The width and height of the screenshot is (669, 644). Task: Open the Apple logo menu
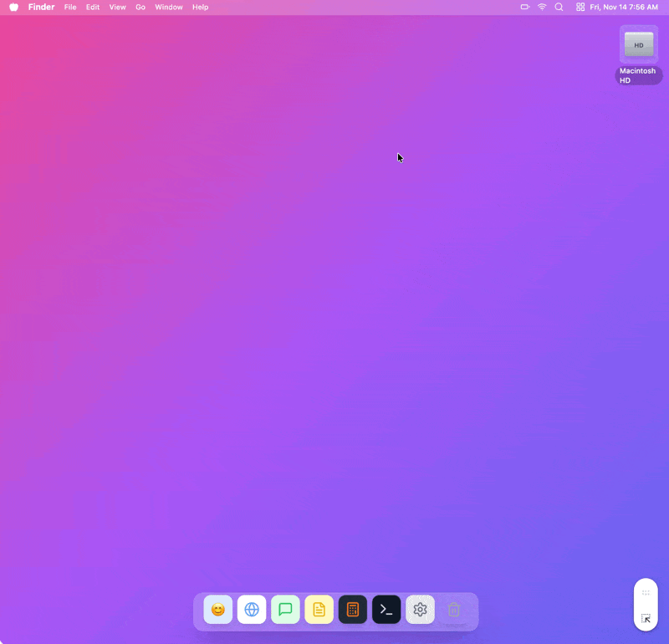13,7
